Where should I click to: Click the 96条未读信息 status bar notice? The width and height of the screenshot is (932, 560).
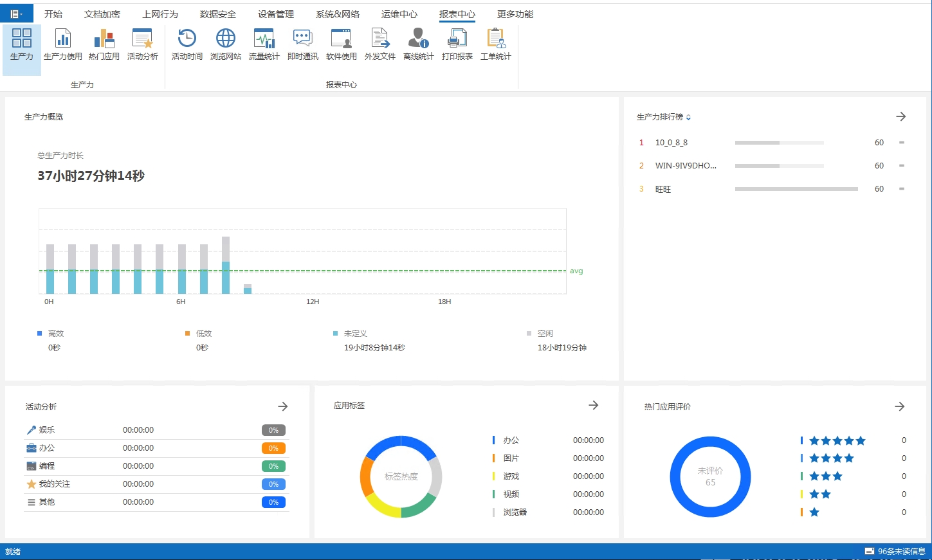coord(895,551)
